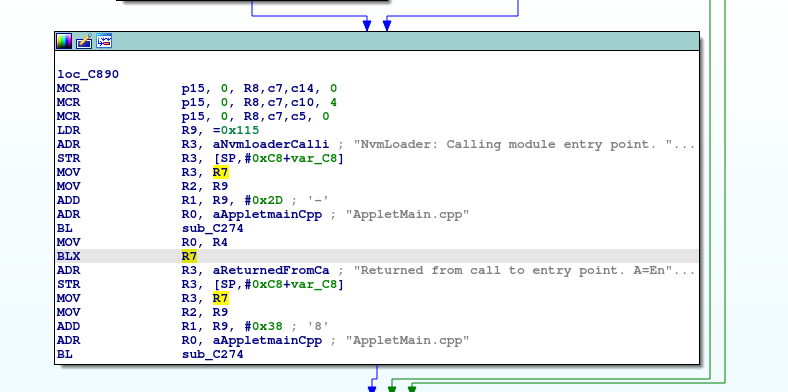Click first sub_C274 call target
Viewport: 788px width, 392px height.
pos(213,228)
